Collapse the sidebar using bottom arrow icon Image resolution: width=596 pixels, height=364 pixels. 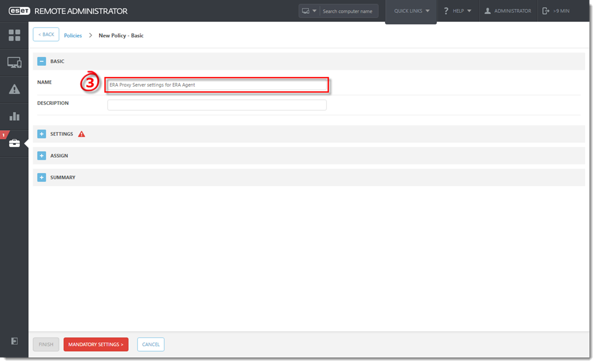pyautogui.click(x=14, y=341)
